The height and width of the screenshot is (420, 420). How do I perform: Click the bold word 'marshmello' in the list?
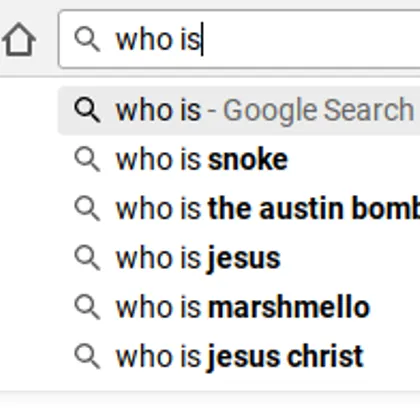(289, 307)
